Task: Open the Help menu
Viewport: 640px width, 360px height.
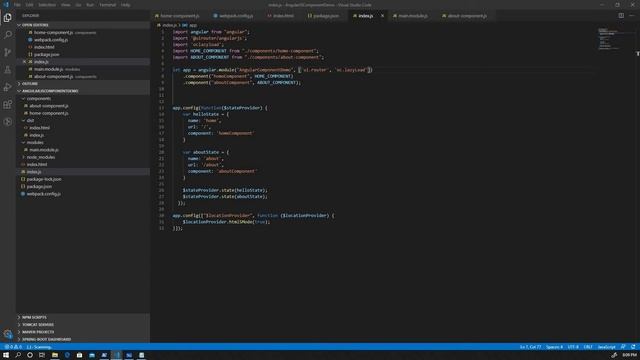Action: 125,5
